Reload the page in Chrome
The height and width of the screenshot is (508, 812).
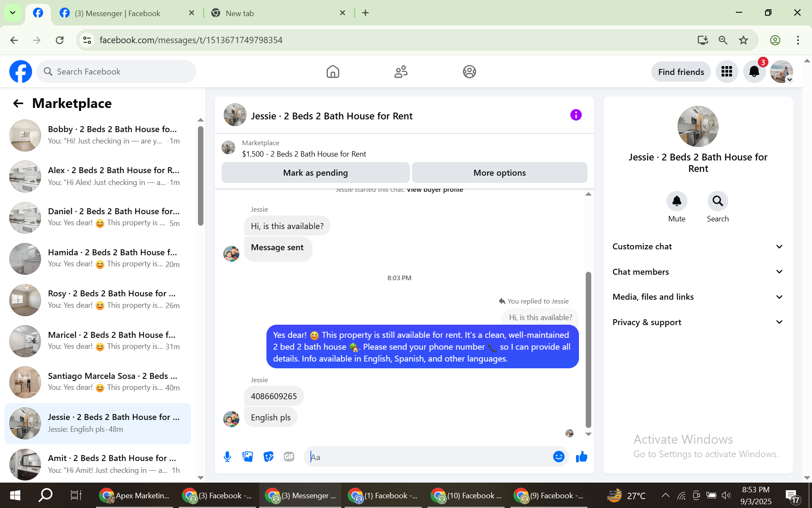(60, 40)
